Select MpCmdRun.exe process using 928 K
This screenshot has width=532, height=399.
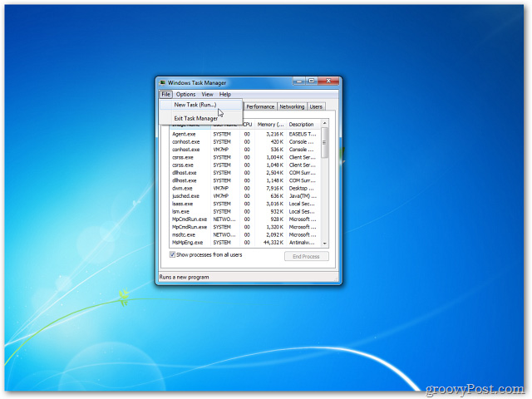tap(245, 219)
